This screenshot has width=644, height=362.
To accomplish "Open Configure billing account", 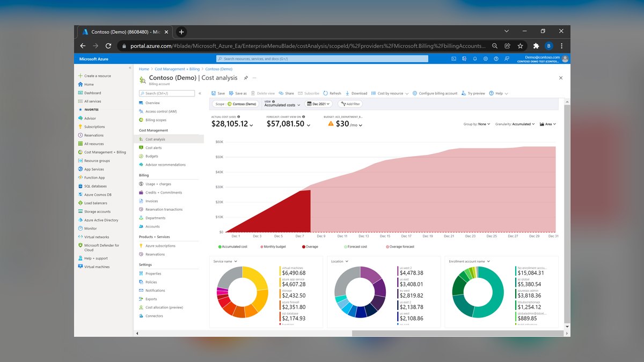I will click(x=435, y=93).
